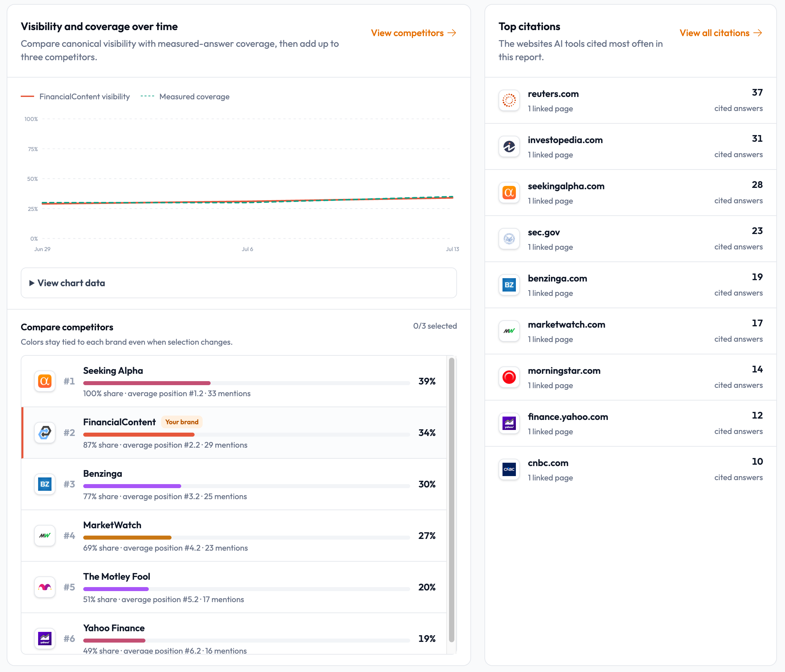Image resolution: width=785 pixels, height=672 pixels.
Task: Click finance.yahoo.com citation name
Action: [568, 417]
